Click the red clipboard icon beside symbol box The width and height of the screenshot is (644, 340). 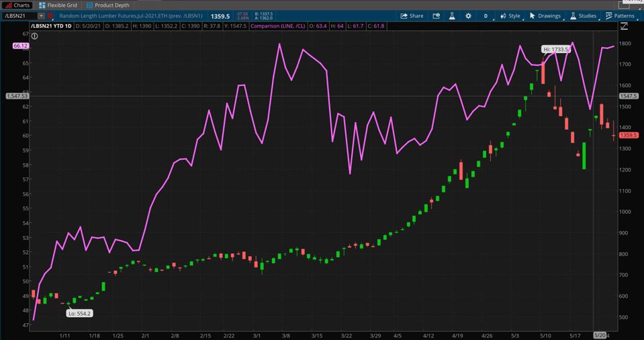point(50,15)
